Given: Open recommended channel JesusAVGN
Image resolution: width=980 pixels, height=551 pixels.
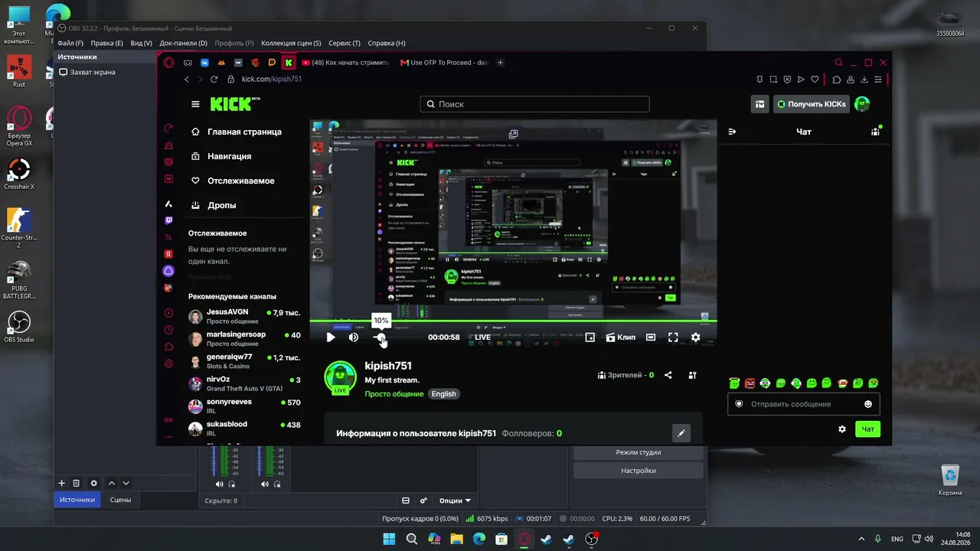Looking at the screenshot, I should click(x=245, y=316).
